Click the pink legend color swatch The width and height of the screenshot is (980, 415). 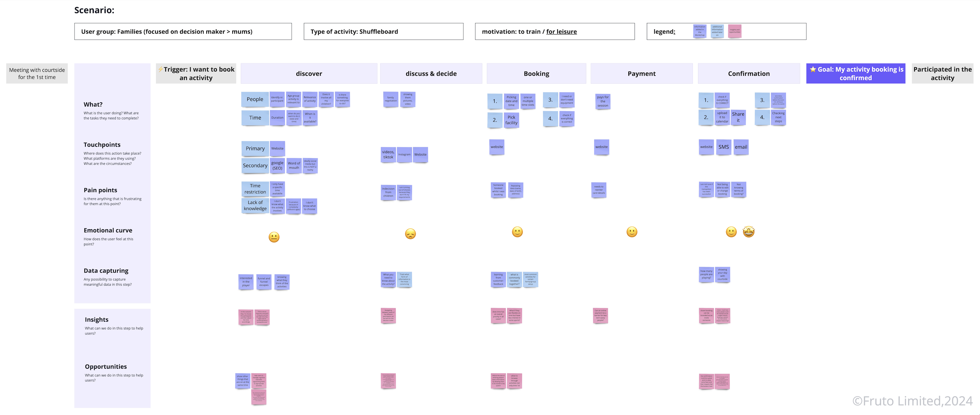(x=734, y=30)
